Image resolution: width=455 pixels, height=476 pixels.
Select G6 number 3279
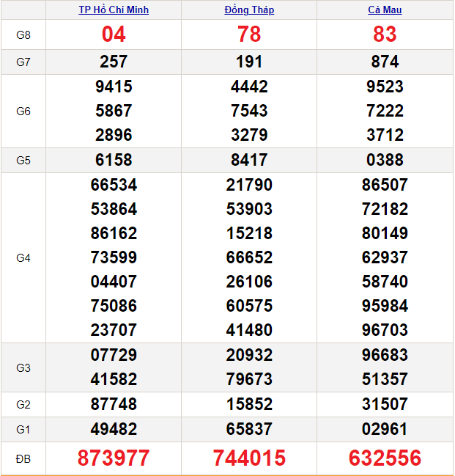(249, 135)
